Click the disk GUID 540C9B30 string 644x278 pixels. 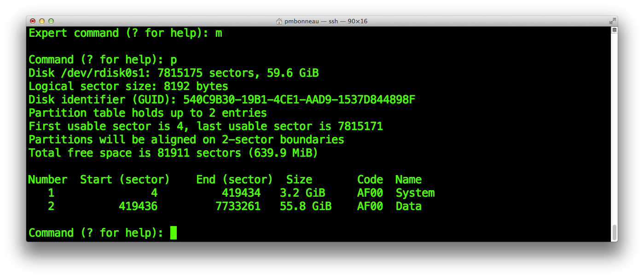(x=299, y=100)
